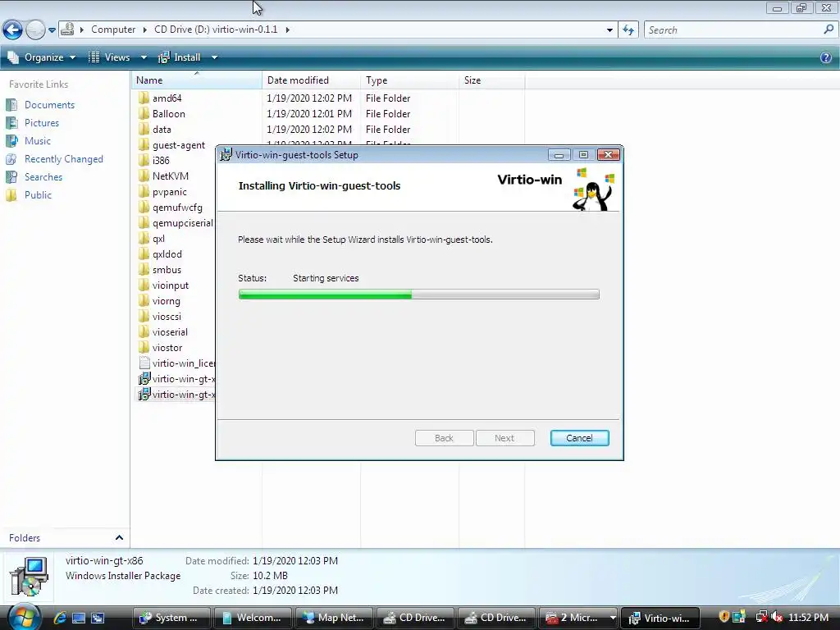Click the muted volume tray icon
The width and height of the screenshot is (840, 630).
777,617
